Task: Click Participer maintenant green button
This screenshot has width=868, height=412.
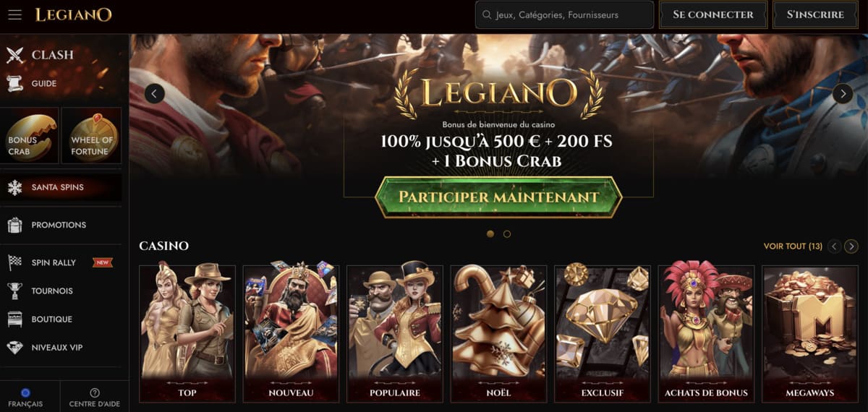Action: click(499, 197)
